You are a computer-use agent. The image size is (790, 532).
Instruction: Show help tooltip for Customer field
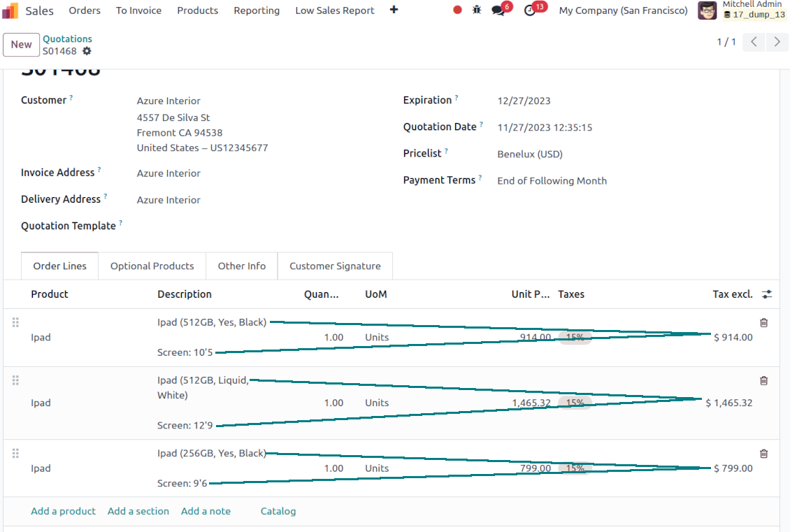point(71,98)
